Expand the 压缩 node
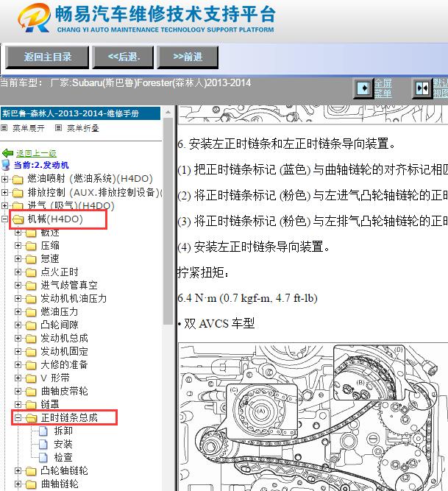This screenshot has width=448, height=491. click(x=18, y=246)
